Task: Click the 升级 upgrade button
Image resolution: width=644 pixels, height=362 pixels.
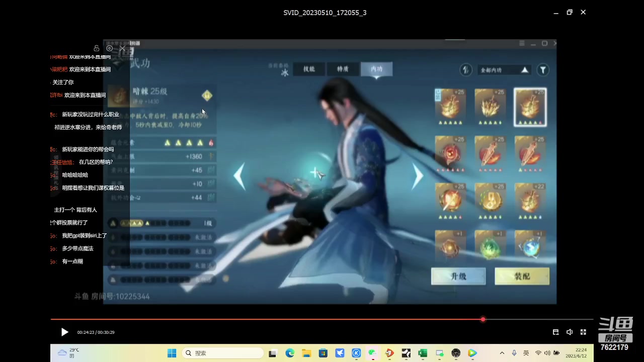Action: pos(458,276)
